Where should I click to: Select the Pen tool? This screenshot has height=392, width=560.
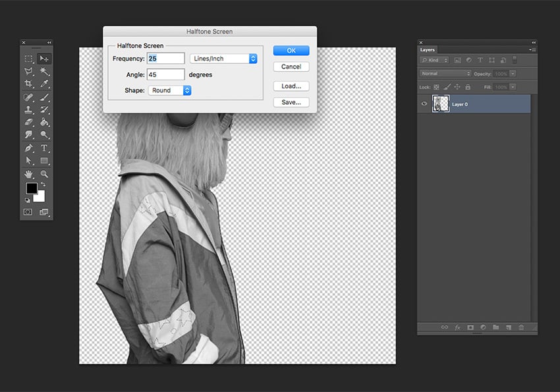click(x=28, y=148)
